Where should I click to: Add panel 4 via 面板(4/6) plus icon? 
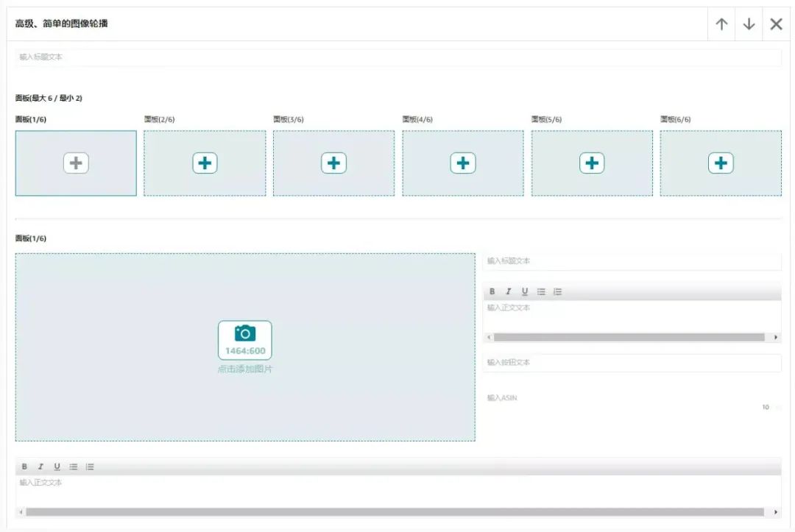pos(463,163)
